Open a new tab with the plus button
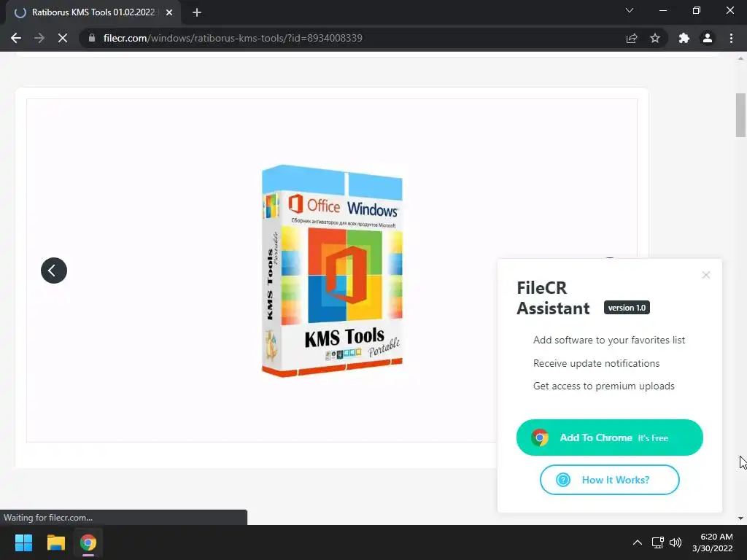This screenshot has height=560, width=747. point(197,12)
